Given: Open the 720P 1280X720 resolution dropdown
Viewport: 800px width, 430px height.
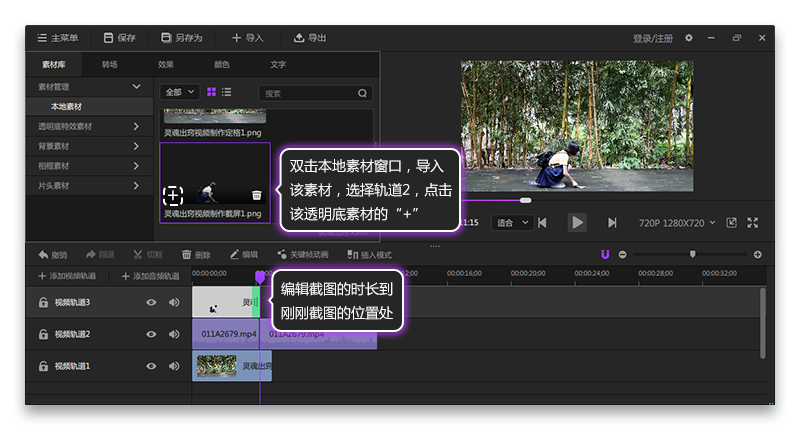Looking at the screenshot, I should 677,222.
